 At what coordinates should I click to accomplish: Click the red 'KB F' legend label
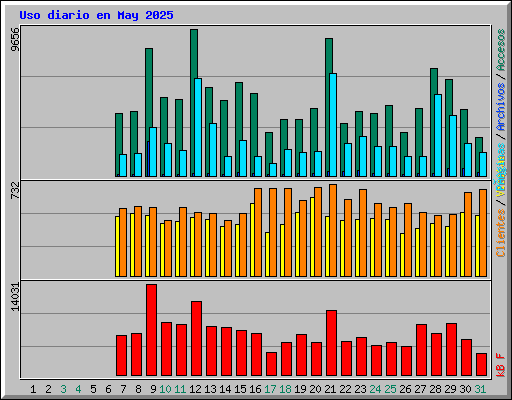coord(501,365)
